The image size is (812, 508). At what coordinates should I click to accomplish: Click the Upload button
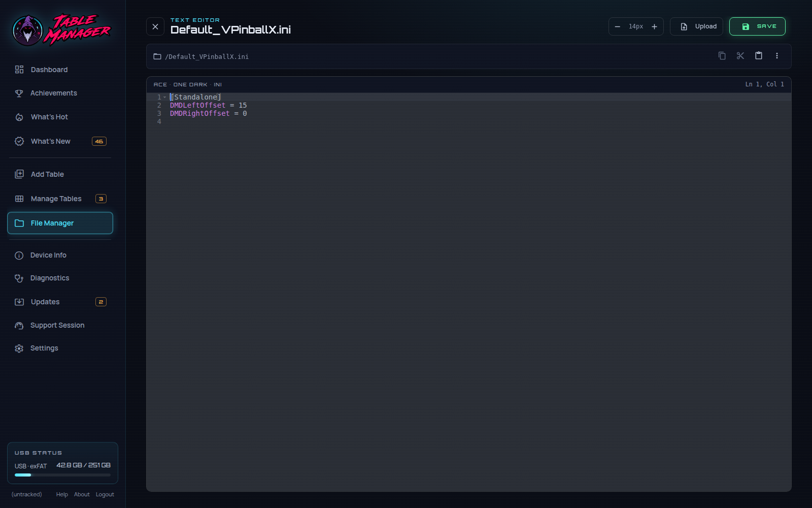(696, 26)
